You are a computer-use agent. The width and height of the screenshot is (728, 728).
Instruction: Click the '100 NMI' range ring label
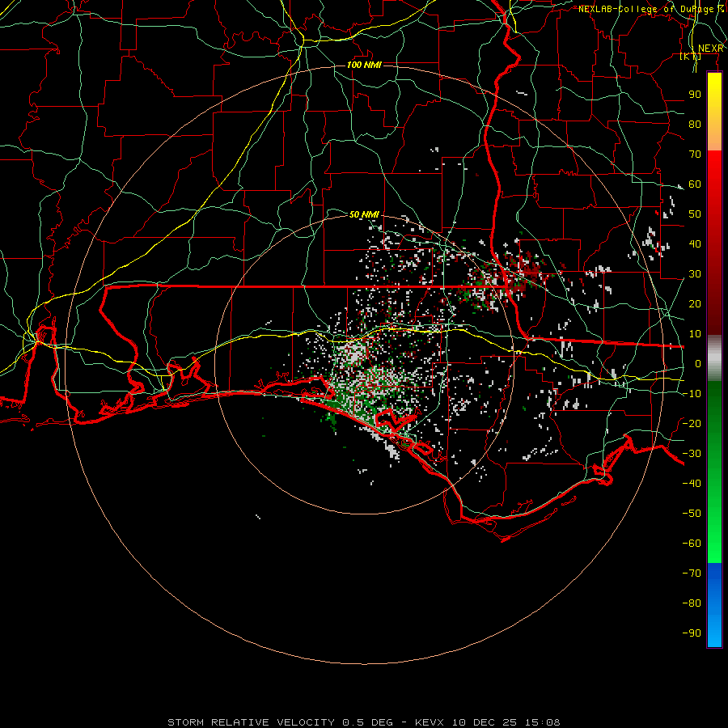pyautogui.click(x=364, y=65)
